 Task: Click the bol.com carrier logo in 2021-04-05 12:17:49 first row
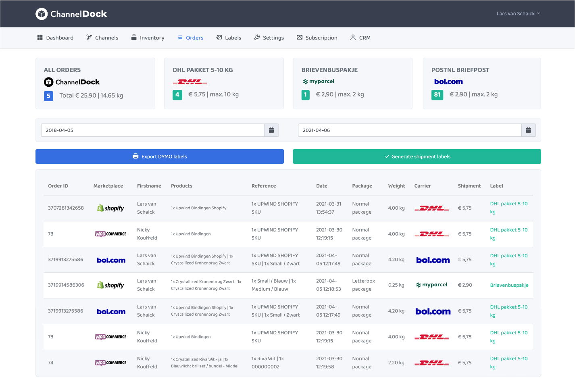pos(433,260)
